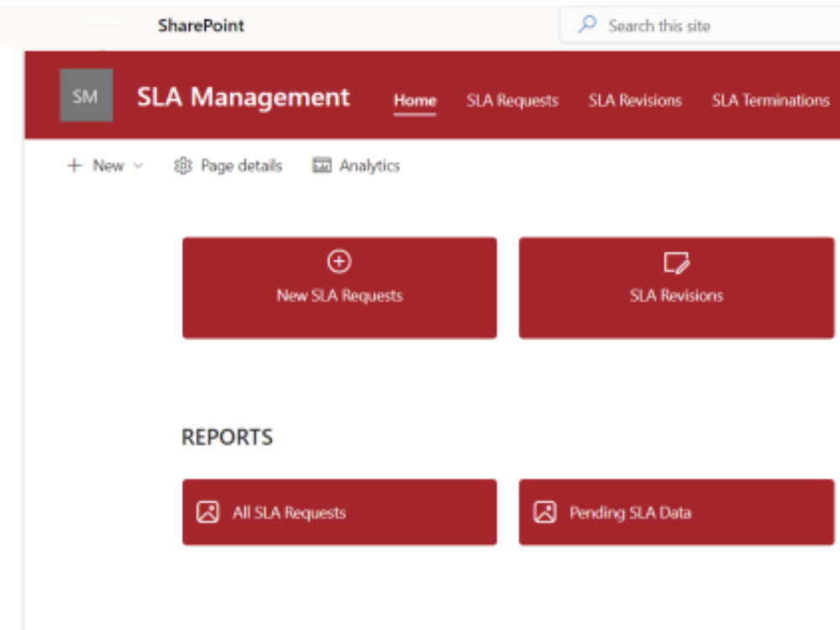Viewport: 840px width, 630px height.
Task: Click the edit pencil icon on SLA Revisions tile
Action: coord(676,262)
